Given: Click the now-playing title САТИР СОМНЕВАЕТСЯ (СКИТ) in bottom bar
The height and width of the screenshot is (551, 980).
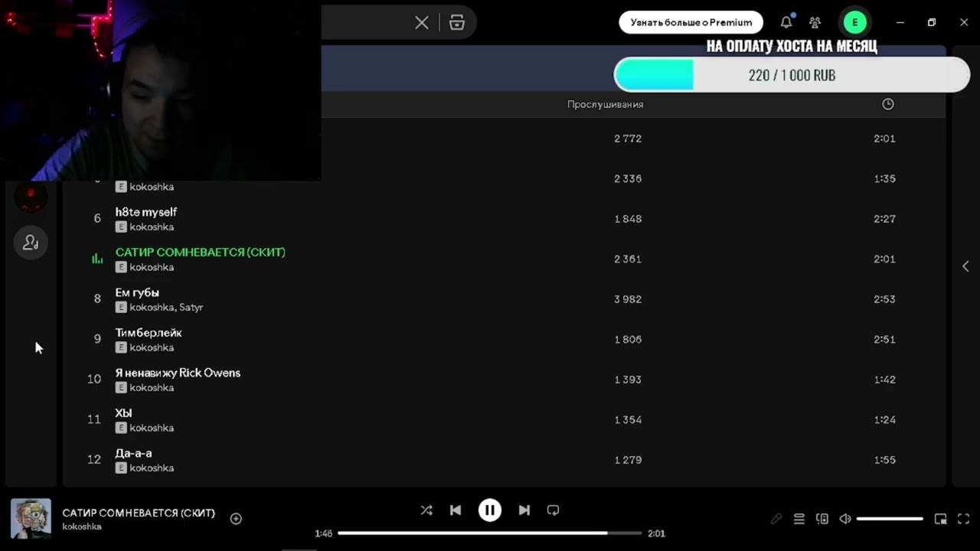Looking at the screenshot, I should click(139, 513).
